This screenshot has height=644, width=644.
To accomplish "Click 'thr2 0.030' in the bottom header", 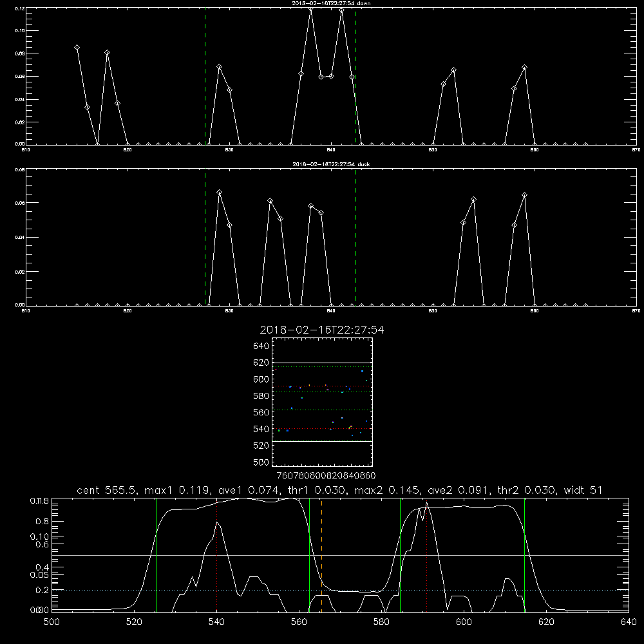I will point(527,490).
